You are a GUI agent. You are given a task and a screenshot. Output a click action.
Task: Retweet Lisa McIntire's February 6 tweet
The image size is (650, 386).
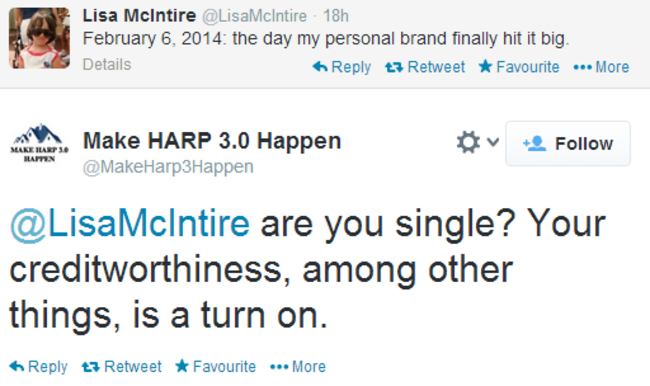tap(425, 67)
